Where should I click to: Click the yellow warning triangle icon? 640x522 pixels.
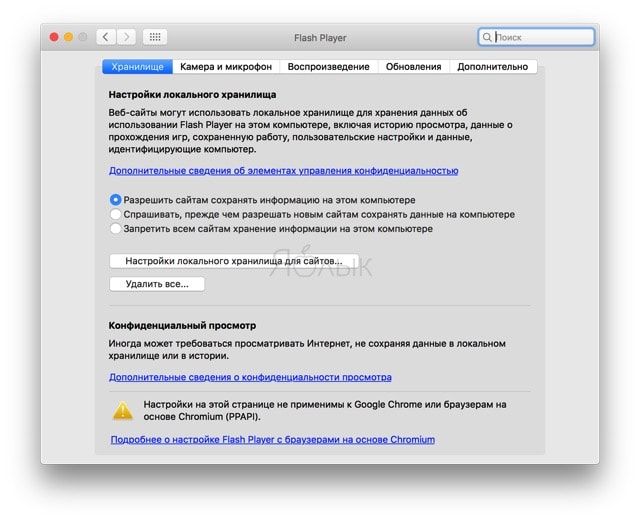click(x=122, y=411)
